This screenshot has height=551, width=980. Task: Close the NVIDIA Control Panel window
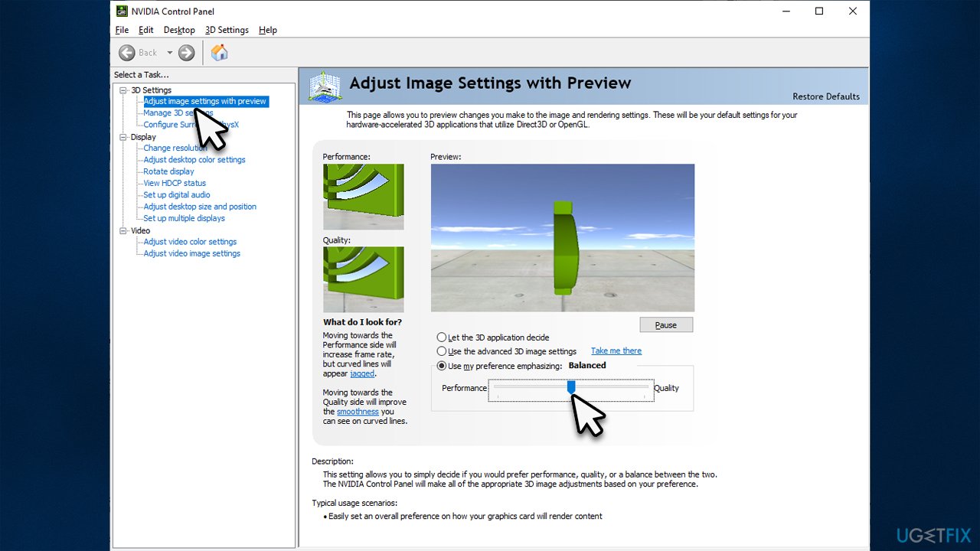(853, 11)
